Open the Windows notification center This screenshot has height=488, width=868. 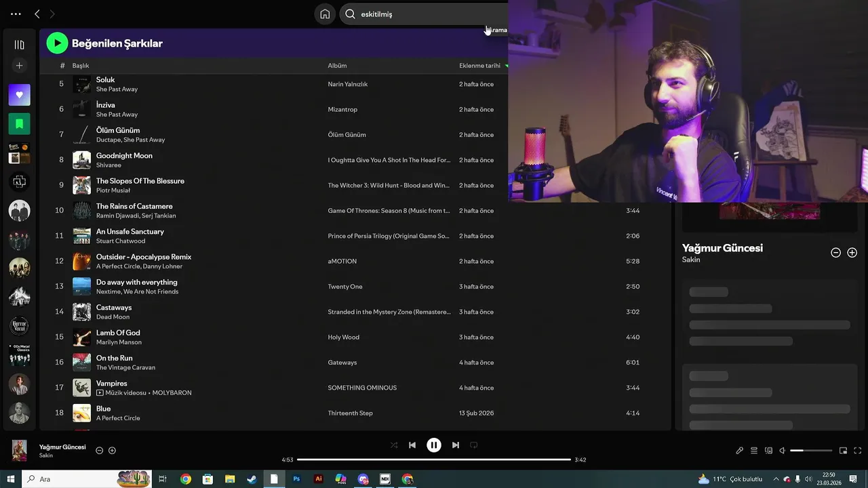coord(853,479)
